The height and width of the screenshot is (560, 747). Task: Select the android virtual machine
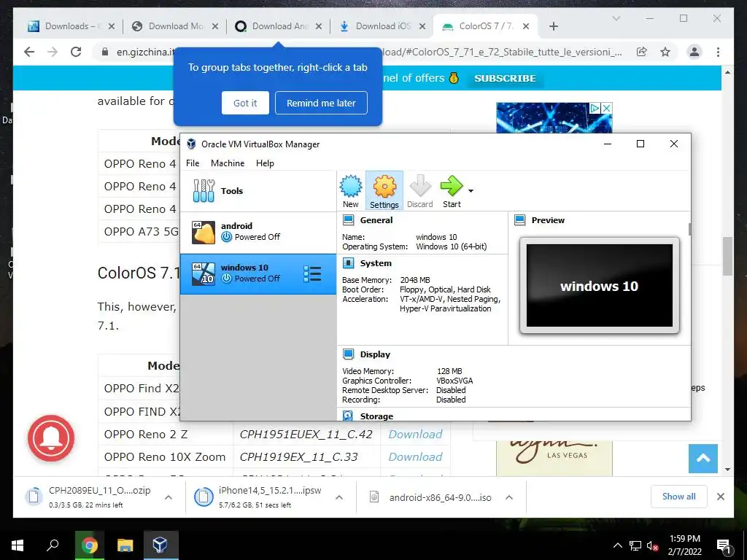click(x=258, y=232)
